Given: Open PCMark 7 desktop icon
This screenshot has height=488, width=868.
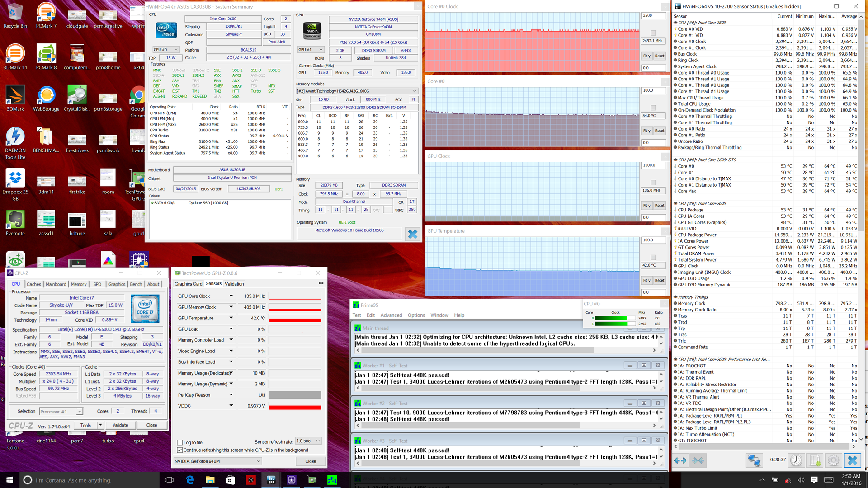Looking at the screenshot, I should 46,16.
